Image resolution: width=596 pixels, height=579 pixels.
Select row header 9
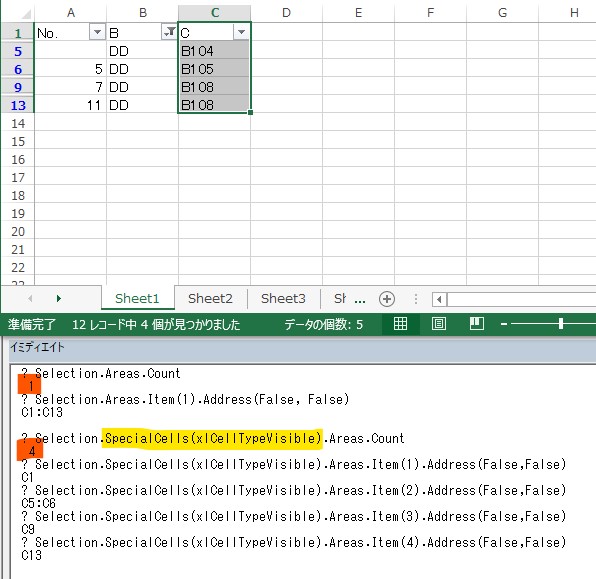[18, 87]
